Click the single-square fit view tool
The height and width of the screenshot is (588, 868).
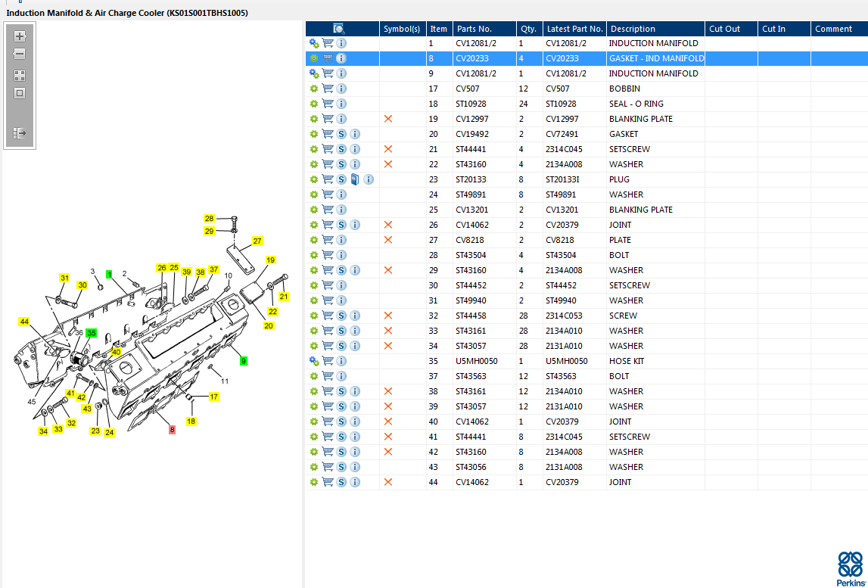coord(20,93)
